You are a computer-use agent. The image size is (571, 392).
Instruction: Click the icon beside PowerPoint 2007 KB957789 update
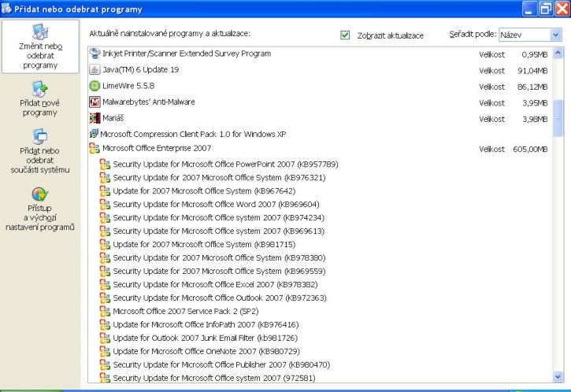pos(105,165)
